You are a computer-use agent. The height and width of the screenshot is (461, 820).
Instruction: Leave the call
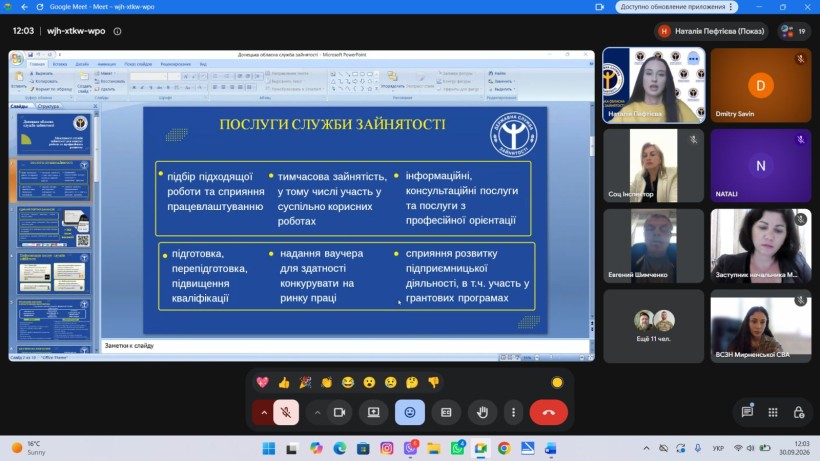549,412
